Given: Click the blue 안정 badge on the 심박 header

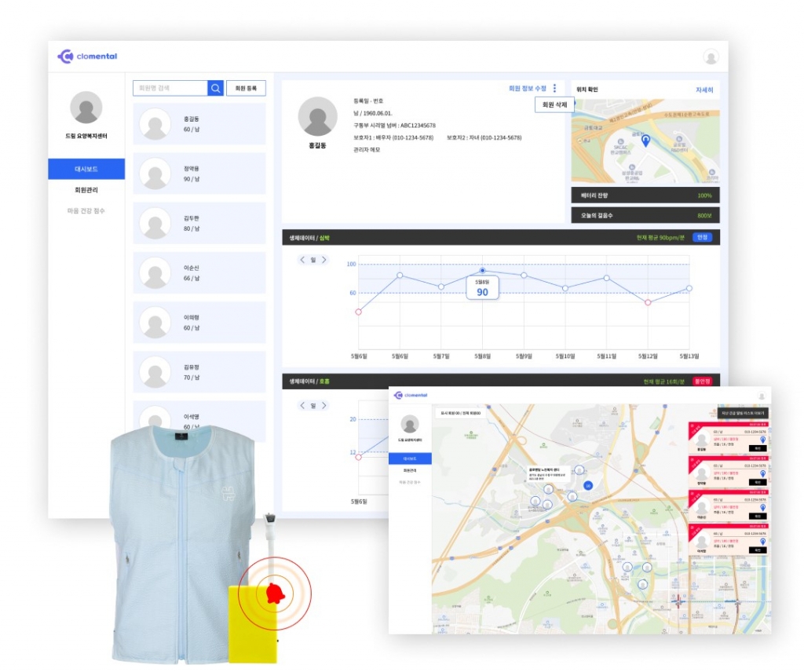Looking at the screenshot, I should [x=702, y=237].
